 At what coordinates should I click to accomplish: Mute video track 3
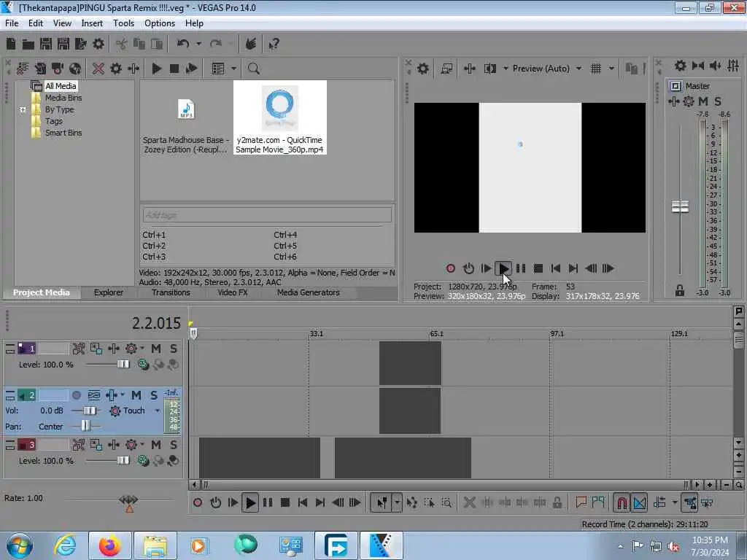tap(156, 445)
